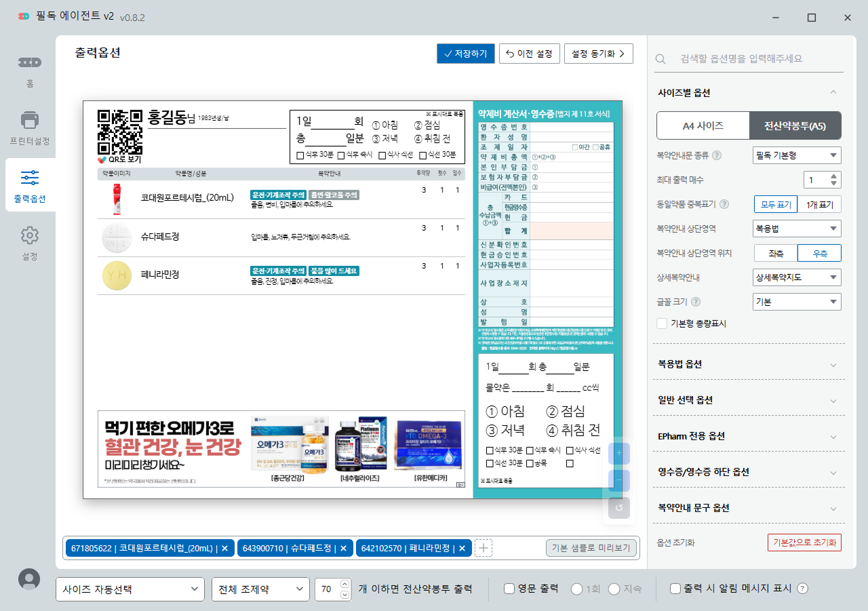Enable 기본형 총량표시 checkbox
Image resolution: width=868 pixels, height=611 pixels.
point(661,323)
